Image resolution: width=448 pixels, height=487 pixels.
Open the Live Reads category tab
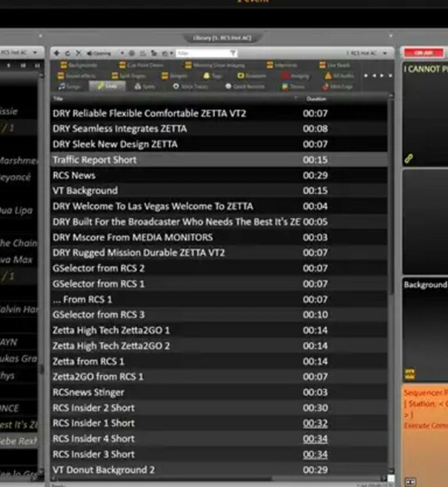point(334,65)
